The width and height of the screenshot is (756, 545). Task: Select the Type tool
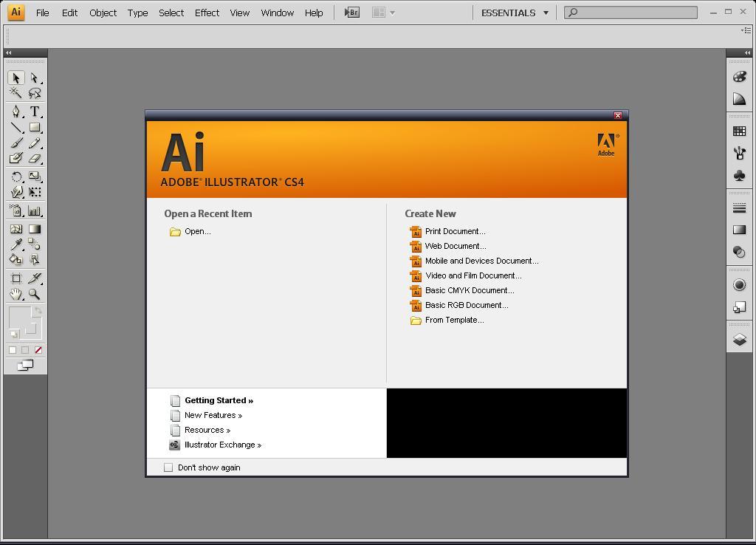[x=34, y=112]
